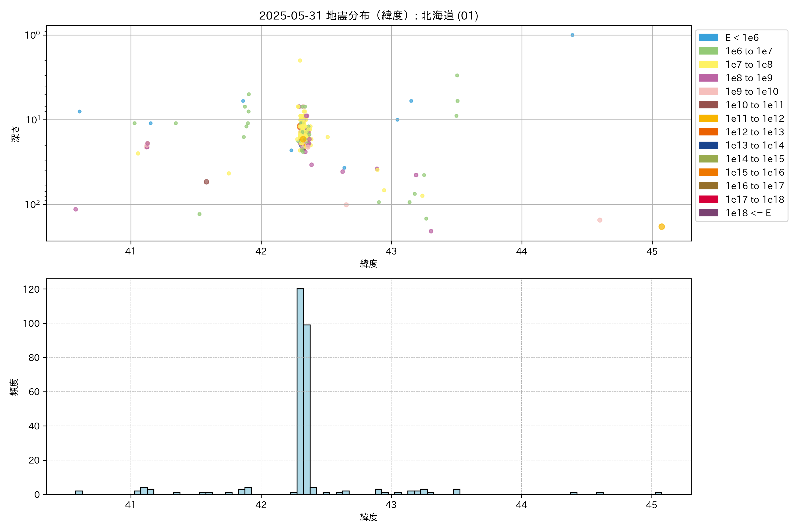Click the 頻度 y-axis label
This screenshot has height=532, width=798.
pos(14,387)
